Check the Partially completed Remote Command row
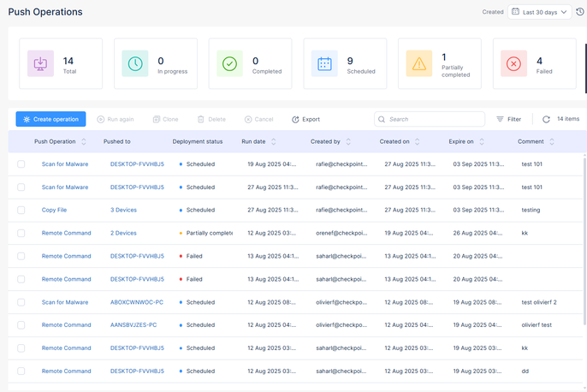The width and height of the screenshot is (587, 392). pyautogui.click(x=21, y=233)
